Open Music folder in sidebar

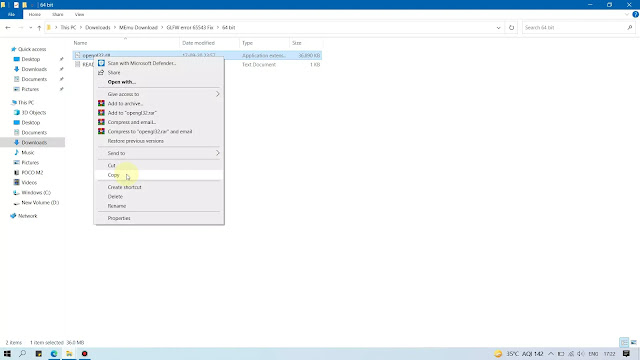pos(27,153)
